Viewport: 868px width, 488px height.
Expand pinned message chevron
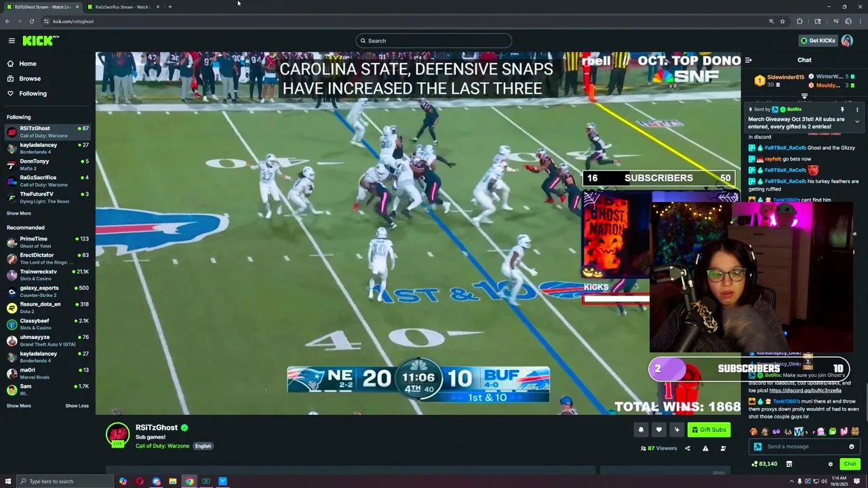click(857, 121)
